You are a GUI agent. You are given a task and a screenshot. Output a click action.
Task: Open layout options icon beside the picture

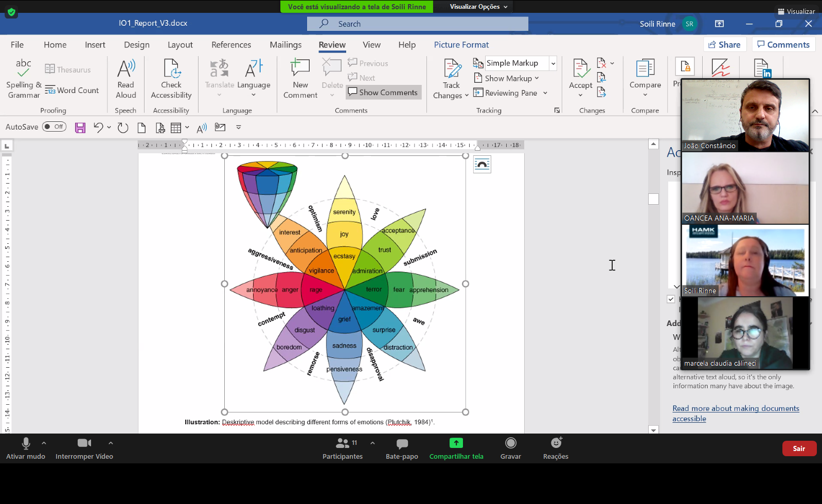click(x=482, y=165)
